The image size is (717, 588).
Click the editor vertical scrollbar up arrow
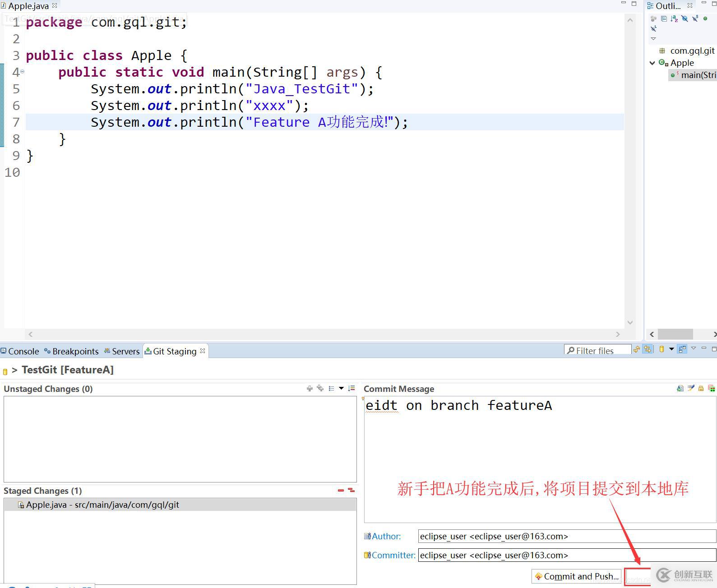(x=630, y=20)
